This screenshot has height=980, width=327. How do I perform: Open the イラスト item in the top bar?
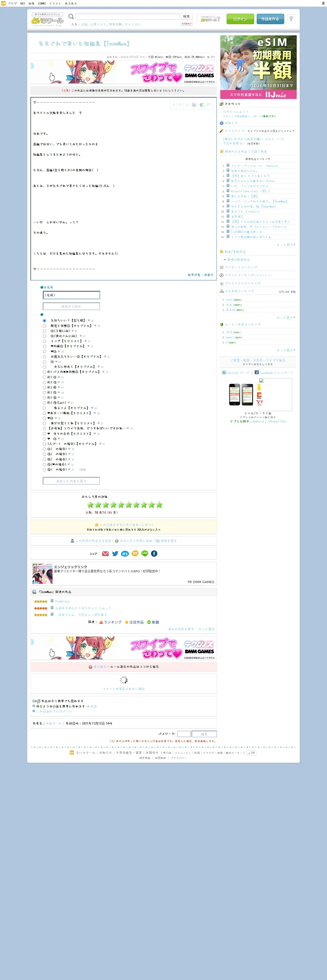click(55, 3)
